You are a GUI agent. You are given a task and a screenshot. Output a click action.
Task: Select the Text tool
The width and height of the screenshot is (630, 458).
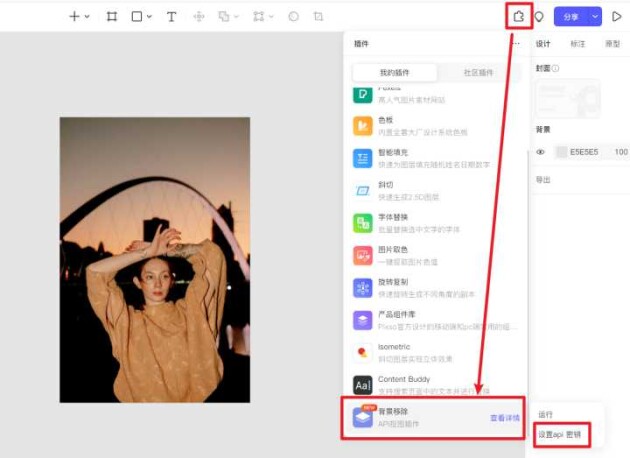(172, 16)
